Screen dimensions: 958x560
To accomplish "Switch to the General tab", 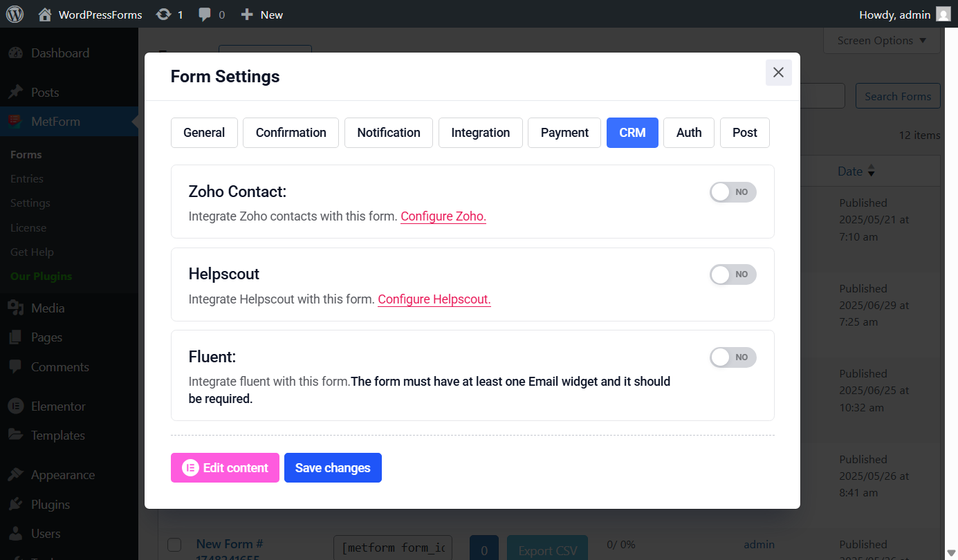I will (x=204, y=133).
